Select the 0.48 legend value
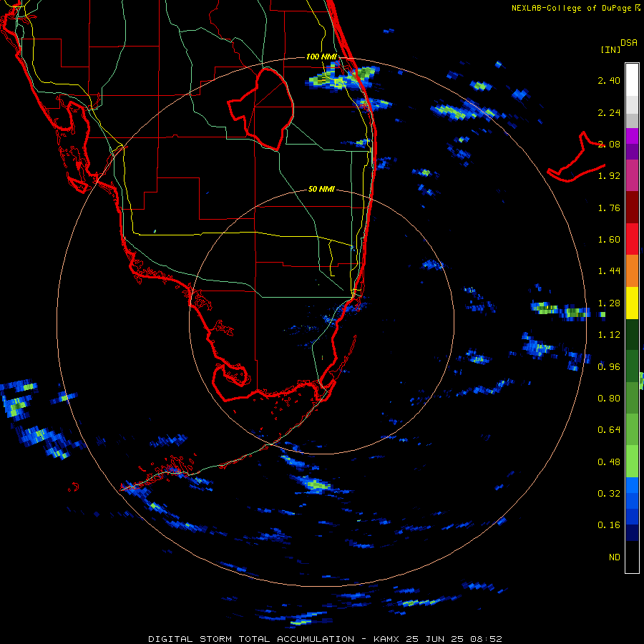Screen dimensions: 644x644 (609, 462)
